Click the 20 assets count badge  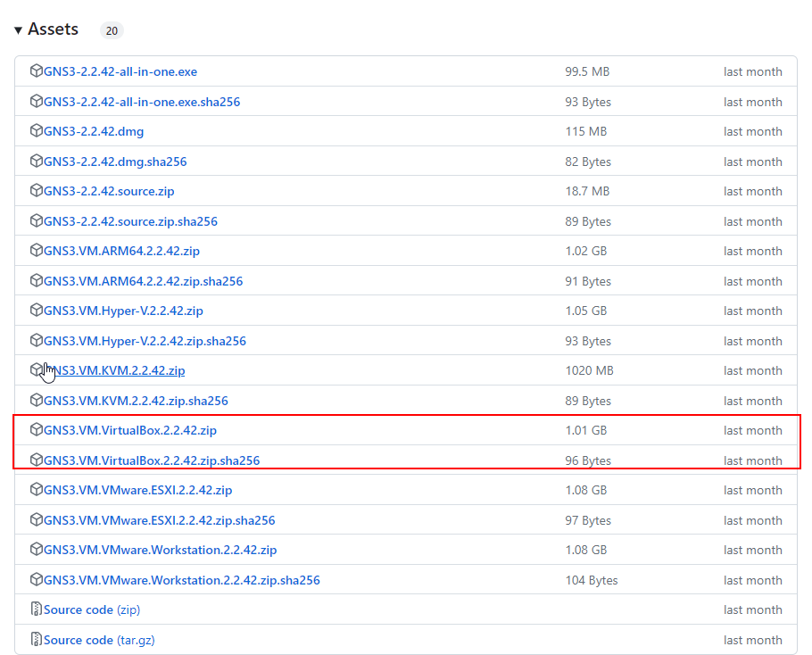pyautogui.click(x=112, y=31)
